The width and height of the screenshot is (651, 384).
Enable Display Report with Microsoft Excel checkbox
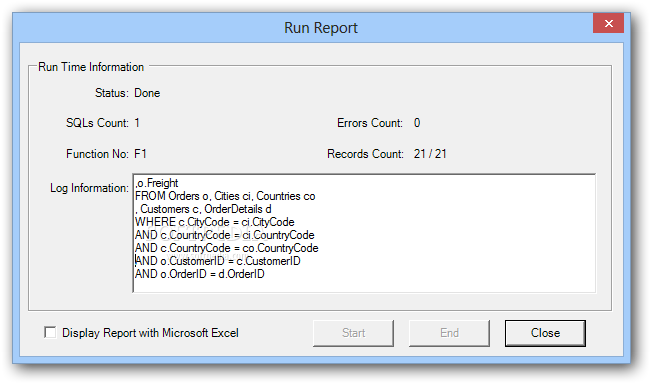pos(50,333)
